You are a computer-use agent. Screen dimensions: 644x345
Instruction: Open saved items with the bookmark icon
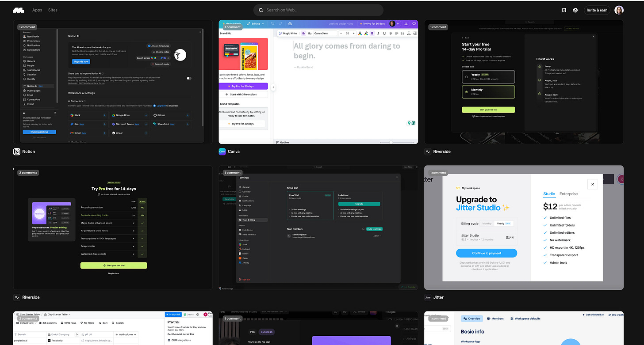click(x=564, y=10)
